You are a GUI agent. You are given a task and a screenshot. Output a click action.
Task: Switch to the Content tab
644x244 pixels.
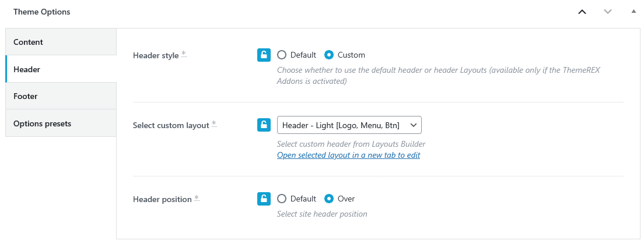[x=61, y=42]
